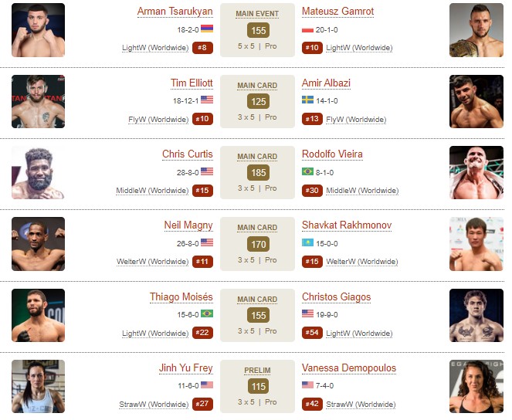Viewport: 512px width, 420px height.
Task: Click the Brazil flag beside Rodolfo Vieira's record
Action: click(x=307, y=171)
